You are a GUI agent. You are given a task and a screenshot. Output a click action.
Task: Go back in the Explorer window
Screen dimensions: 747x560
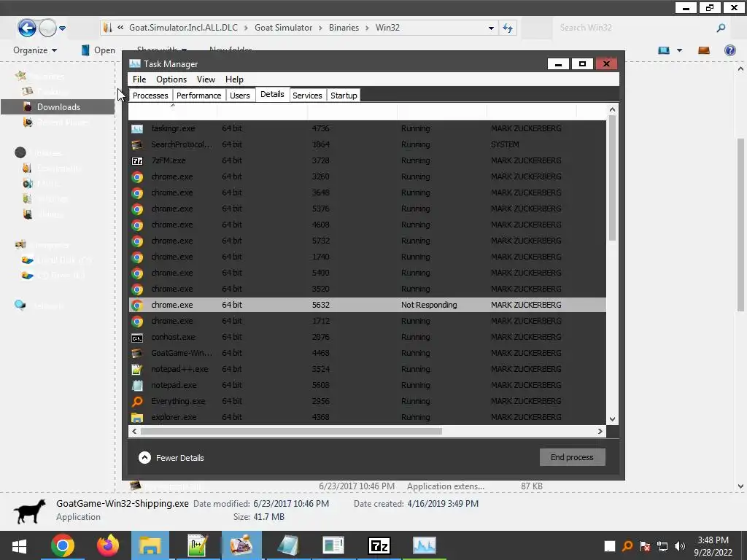[27, 28]
